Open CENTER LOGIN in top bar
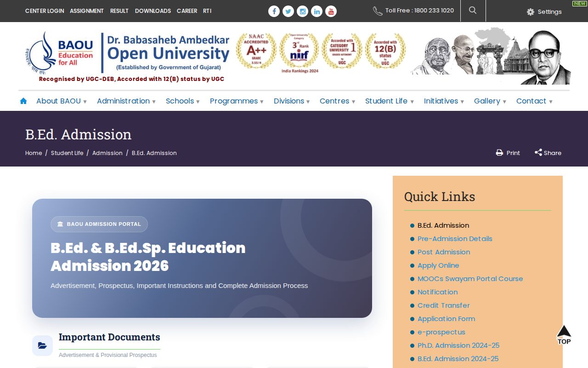588x368 pixels. point(45,11)
